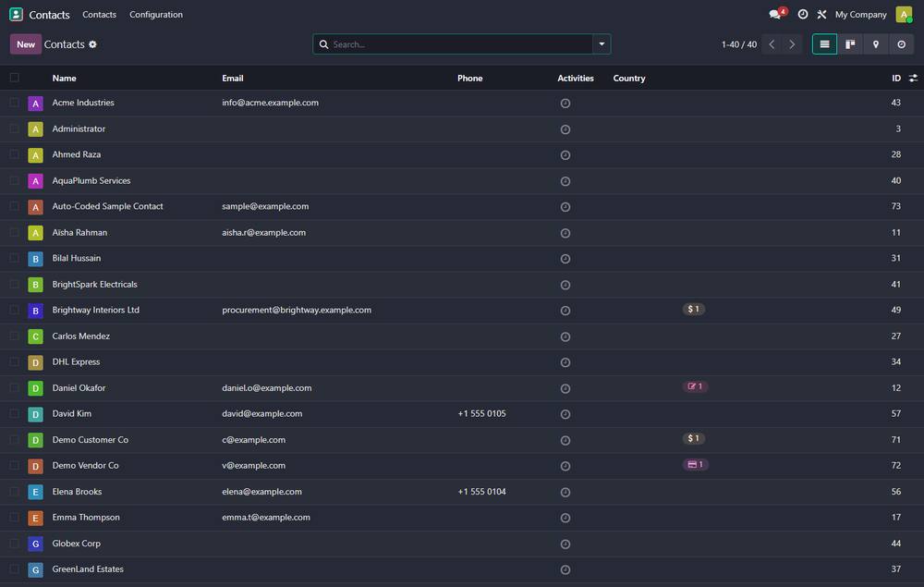Screen dimensions: 924x587
Task: Select Acme Industries row checkbox
Action: point(15,103)
